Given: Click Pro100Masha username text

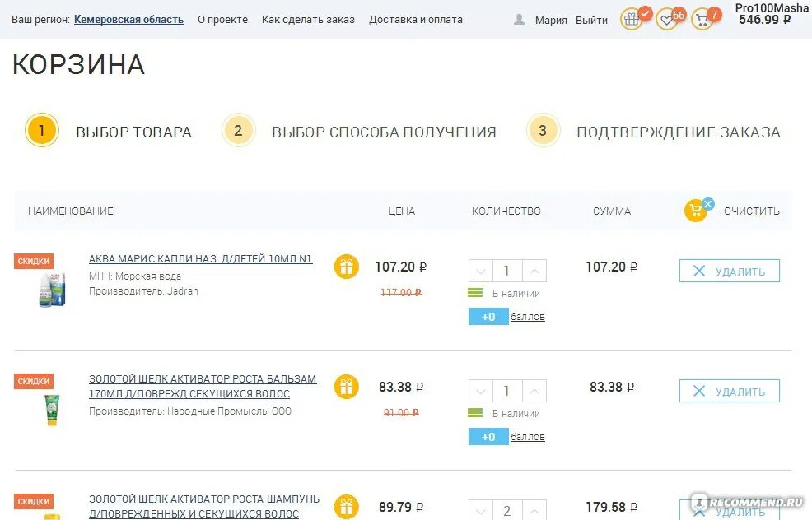Looking at the screenshot, I should click(772, 7).
